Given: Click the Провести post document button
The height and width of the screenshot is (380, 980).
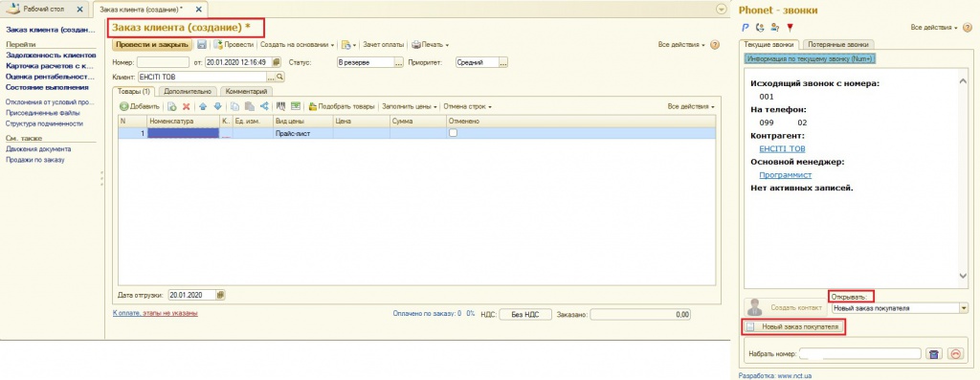Looking at the screenshot, I should [234, 45].
